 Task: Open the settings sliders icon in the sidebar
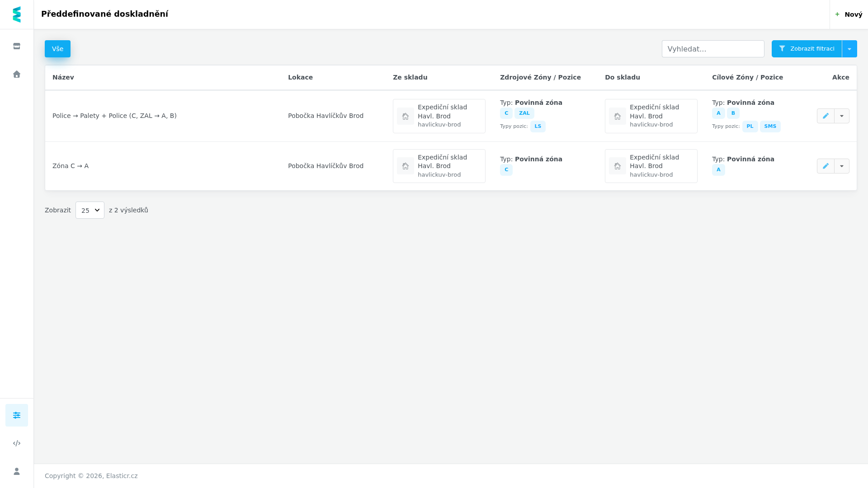17,415
